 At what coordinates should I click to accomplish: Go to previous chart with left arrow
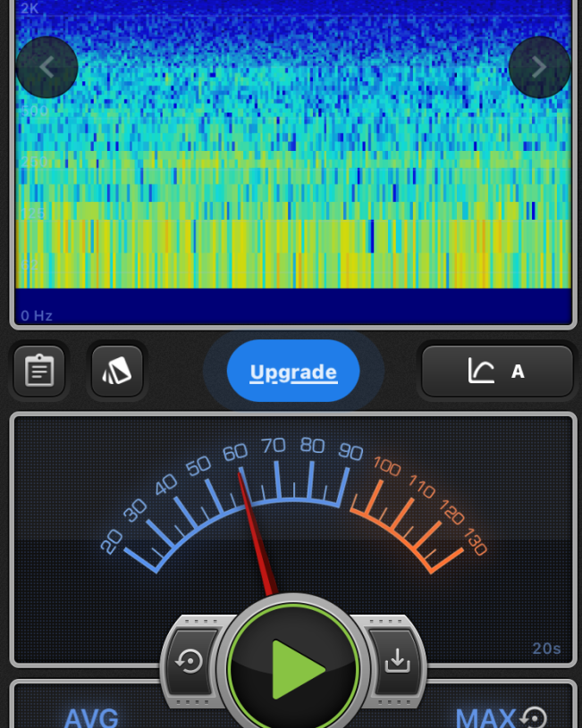point(46,67)
